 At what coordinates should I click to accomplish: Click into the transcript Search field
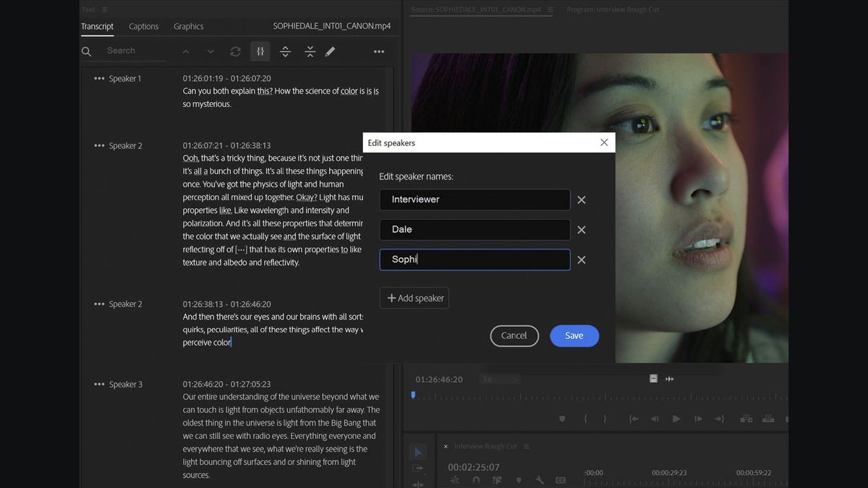coord(136,51)
